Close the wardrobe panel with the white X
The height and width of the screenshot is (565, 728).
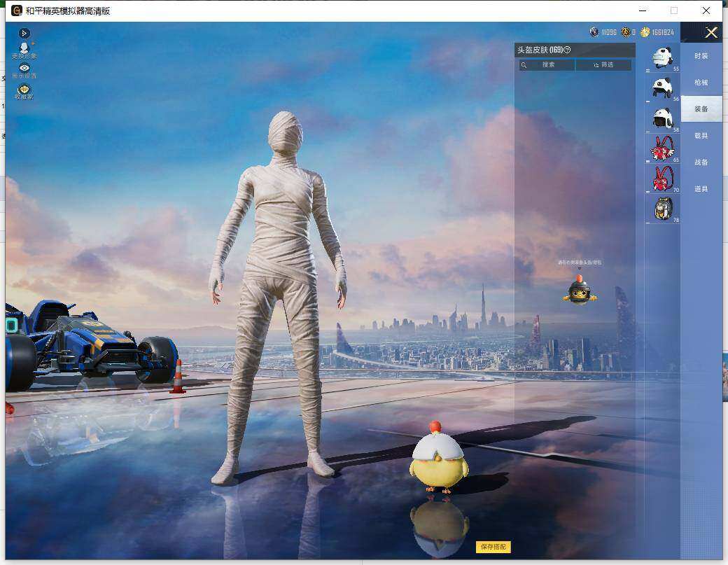pyautogui.click(x=710, y=32)
